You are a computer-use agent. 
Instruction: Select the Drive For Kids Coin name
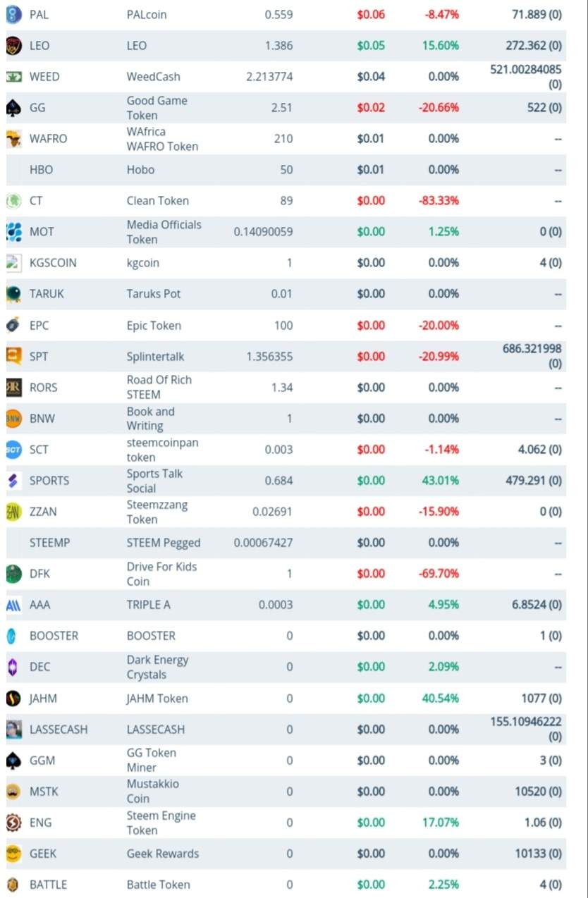(x=161, y=574)
